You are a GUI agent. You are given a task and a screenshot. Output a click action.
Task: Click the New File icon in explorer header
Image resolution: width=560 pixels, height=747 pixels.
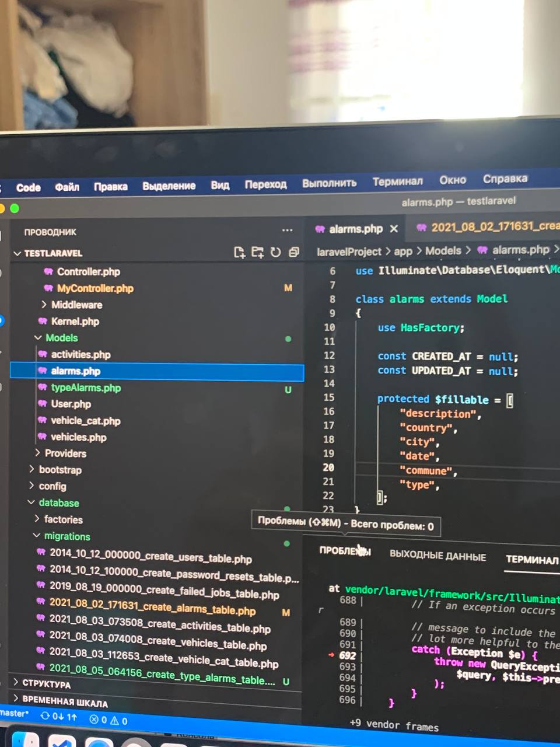[x=239, y=252]
